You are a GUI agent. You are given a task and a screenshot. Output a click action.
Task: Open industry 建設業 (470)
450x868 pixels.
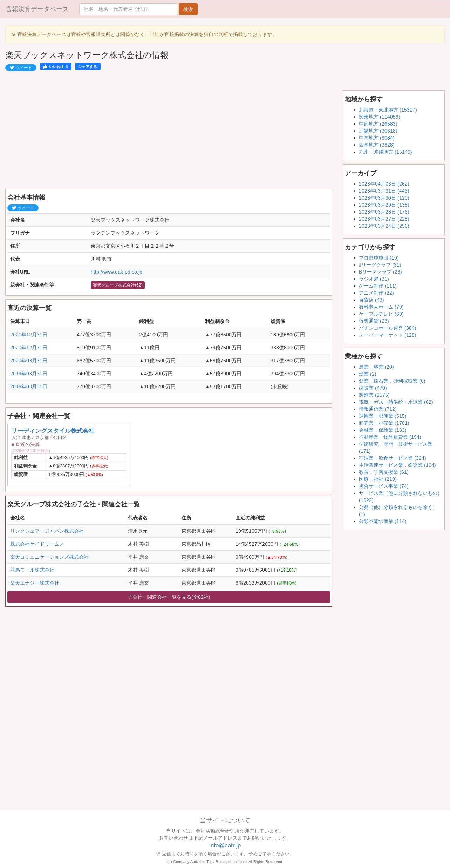pyautogui.click(x=373, y=388)
